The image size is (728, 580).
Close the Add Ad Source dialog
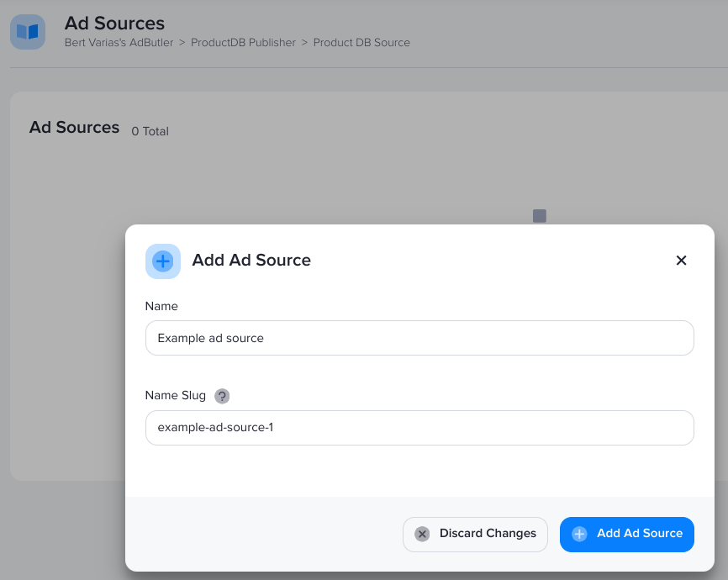tap(681, 260)
